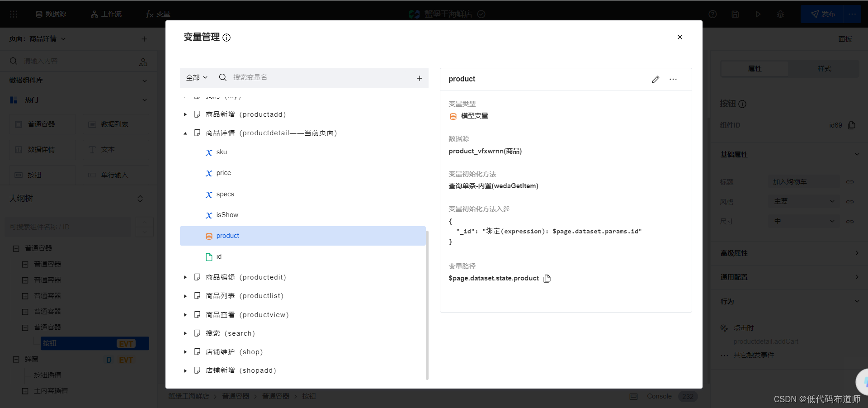868x408 pixels.
Task: Click the save icon in top bar
Action: [x=735, y=14]
